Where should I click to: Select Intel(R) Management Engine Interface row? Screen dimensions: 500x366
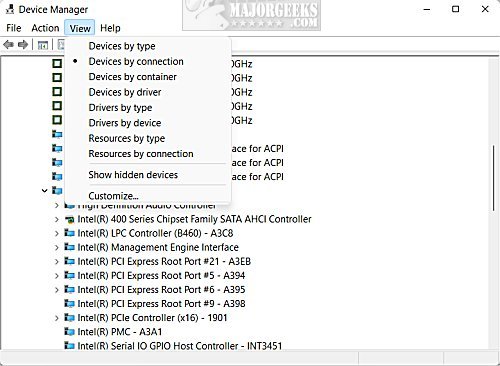(158, 247)
